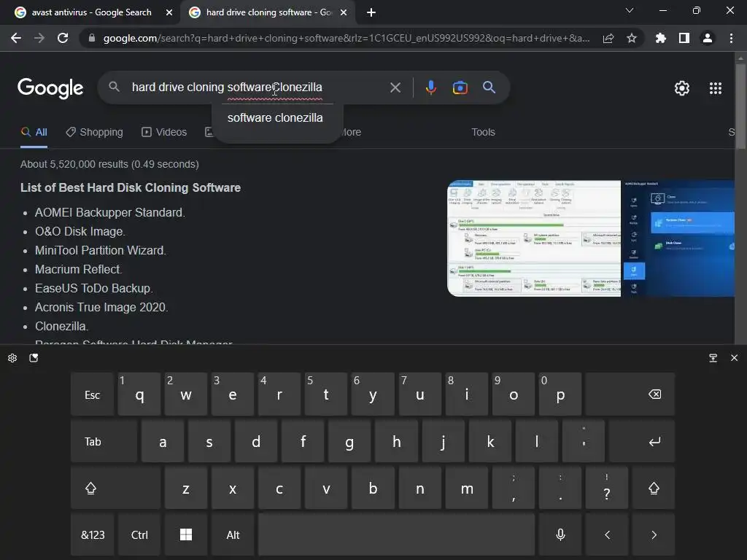This screenshot has width=747, height=560.
Task: Tap the Esc key
Action: [x=93, y=394]
